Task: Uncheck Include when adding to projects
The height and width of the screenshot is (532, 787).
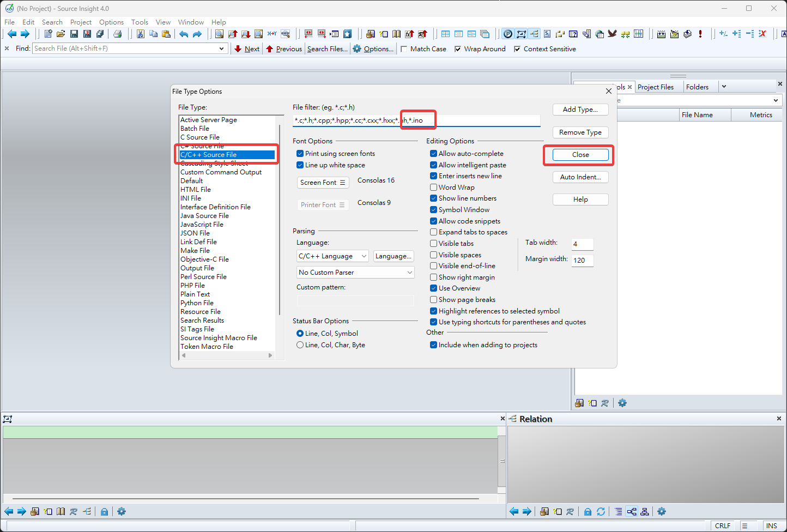Action: pos(433,345)
